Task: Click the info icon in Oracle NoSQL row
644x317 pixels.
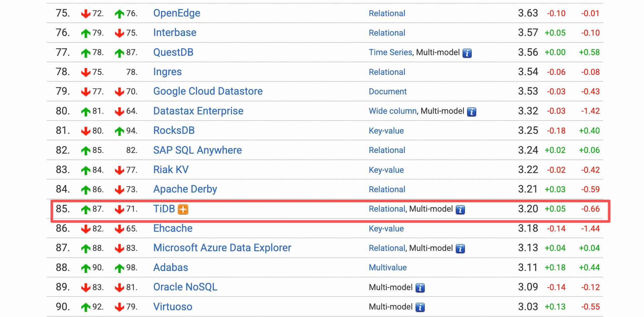Action: [x=420, y=288]
